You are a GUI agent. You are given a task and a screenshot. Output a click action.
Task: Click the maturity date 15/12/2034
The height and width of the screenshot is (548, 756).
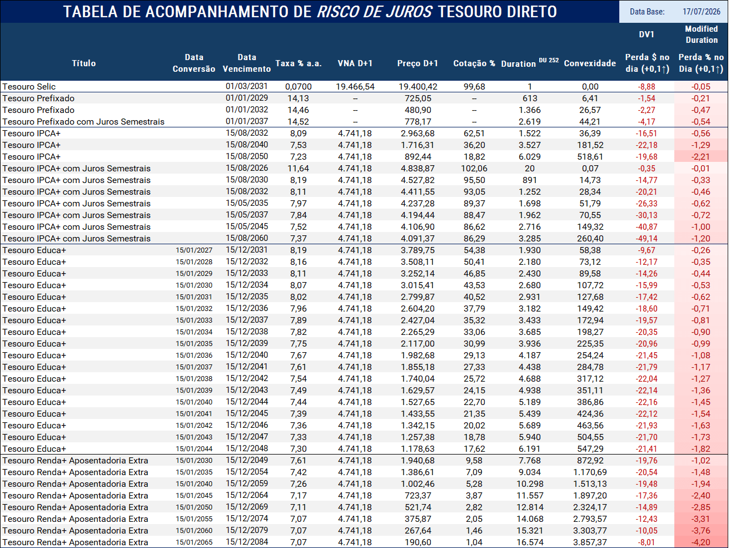coord(247,285)
